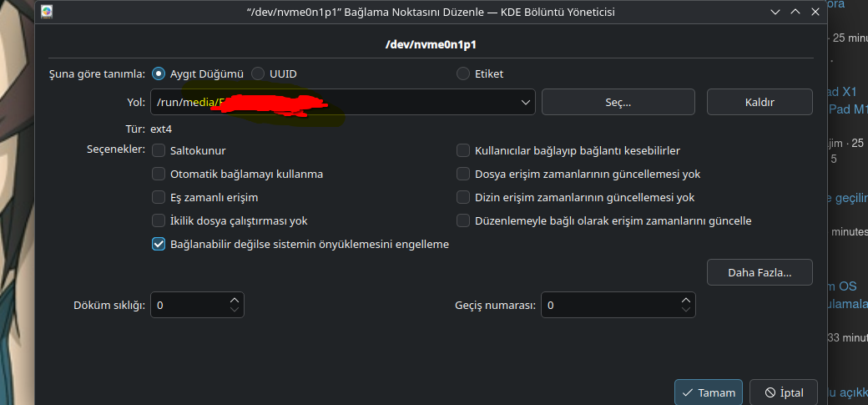Cancel dialog with the İptal button
The height and width of the screenshot is (405, 868).
pos(784,392)
